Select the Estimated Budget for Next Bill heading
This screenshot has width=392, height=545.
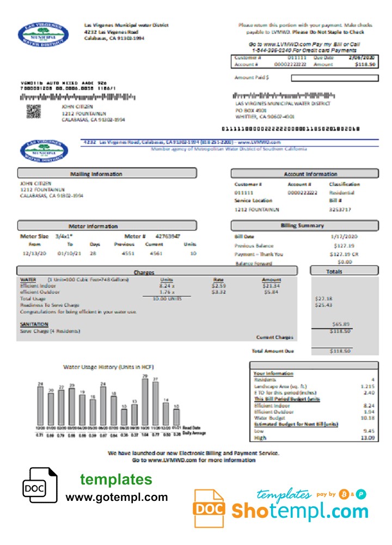click(x=296, y=424)
